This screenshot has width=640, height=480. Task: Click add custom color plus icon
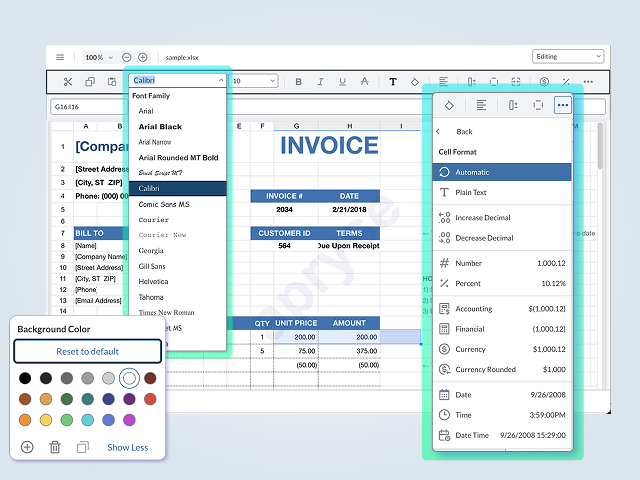click(27, 447)
